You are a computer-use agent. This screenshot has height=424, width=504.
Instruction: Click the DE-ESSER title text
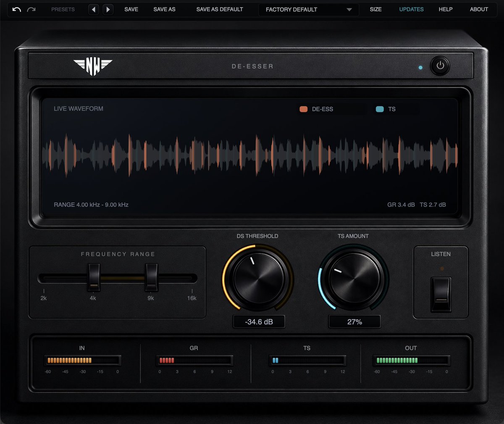252,66
